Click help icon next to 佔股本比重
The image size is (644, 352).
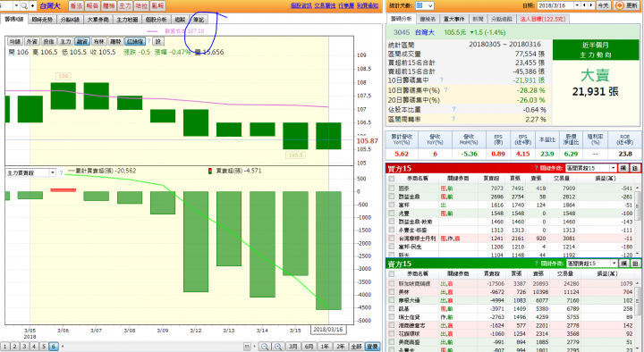453,109
